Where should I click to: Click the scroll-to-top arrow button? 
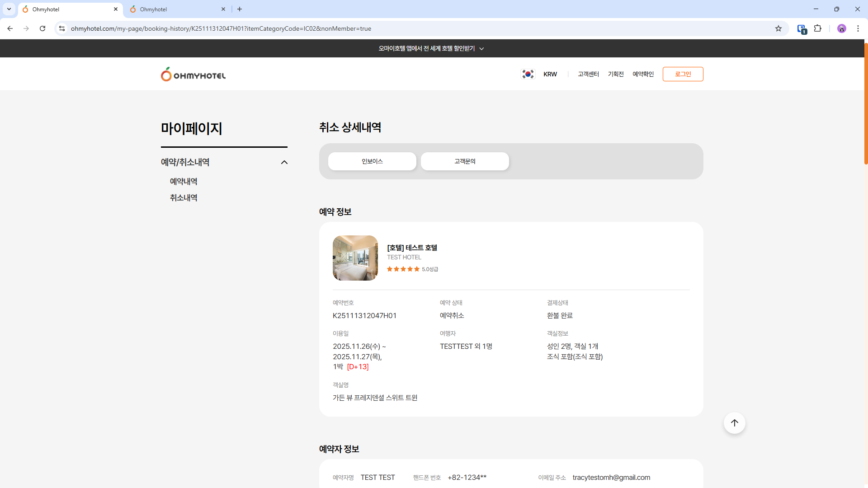pyautogui.click(x=734, y=423)
